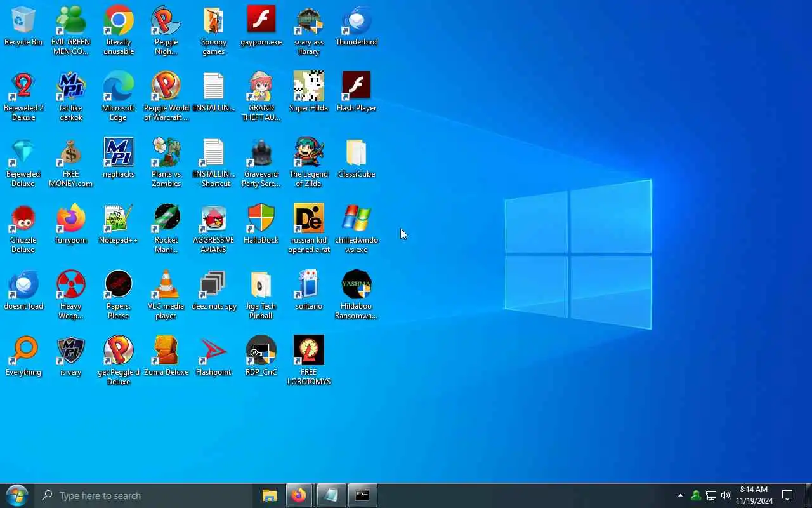Open the EVIL GREEN MEN shortcut

point(71,30)
